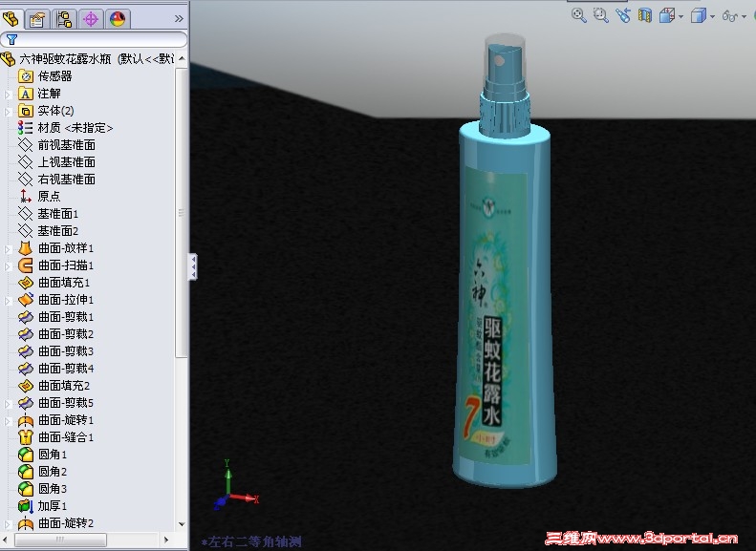Collapse the side panel with the splitter handle
Viewport: 756px width, 551px height.
point(192,266)
